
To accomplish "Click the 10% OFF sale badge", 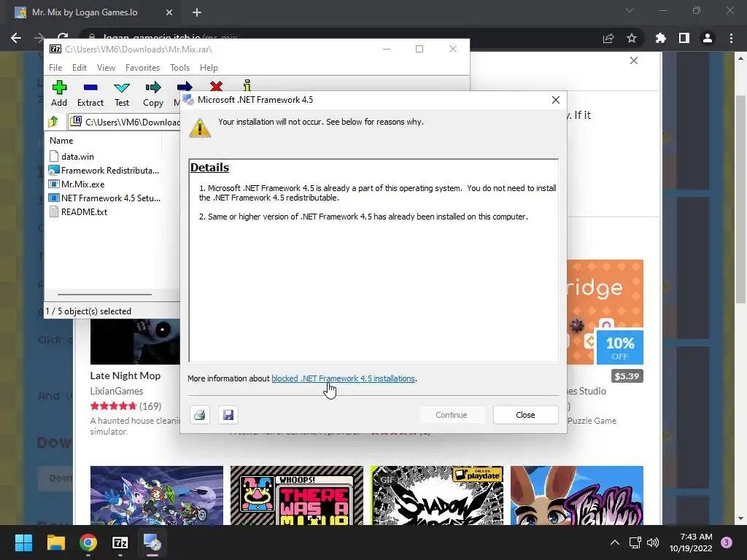I will tap(620, 348).
